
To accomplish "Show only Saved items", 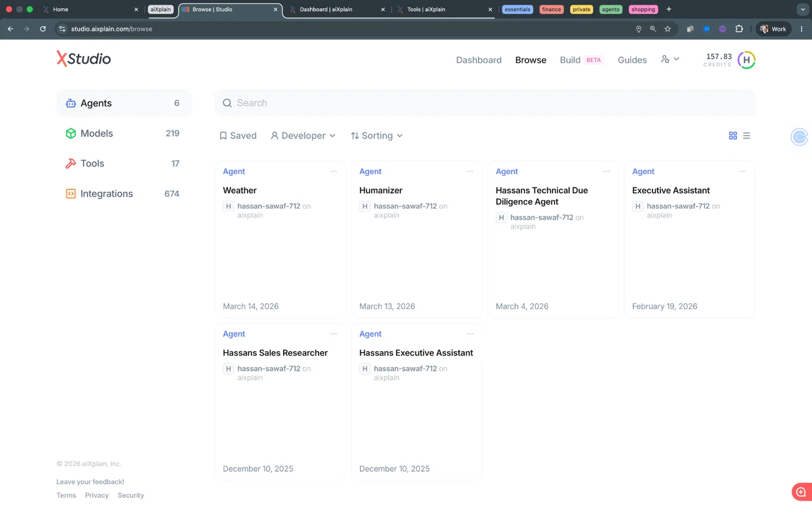I will click(x=238, y=136).
